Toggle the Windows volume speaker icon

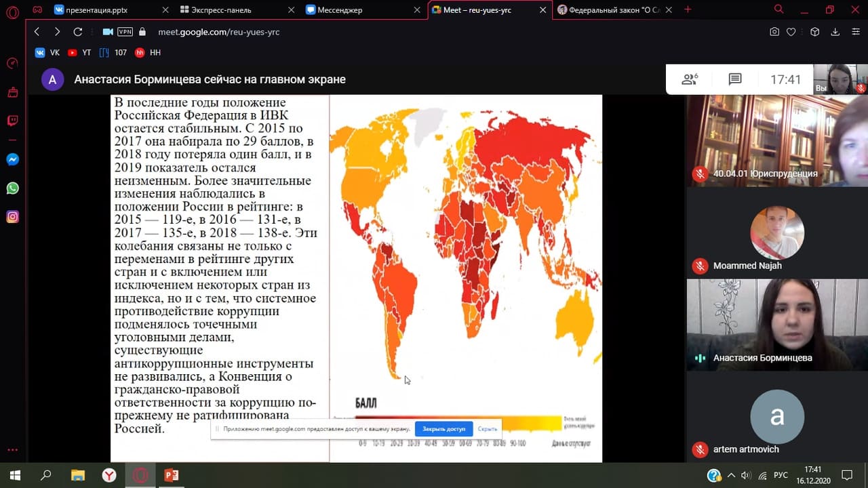(747, 475)
